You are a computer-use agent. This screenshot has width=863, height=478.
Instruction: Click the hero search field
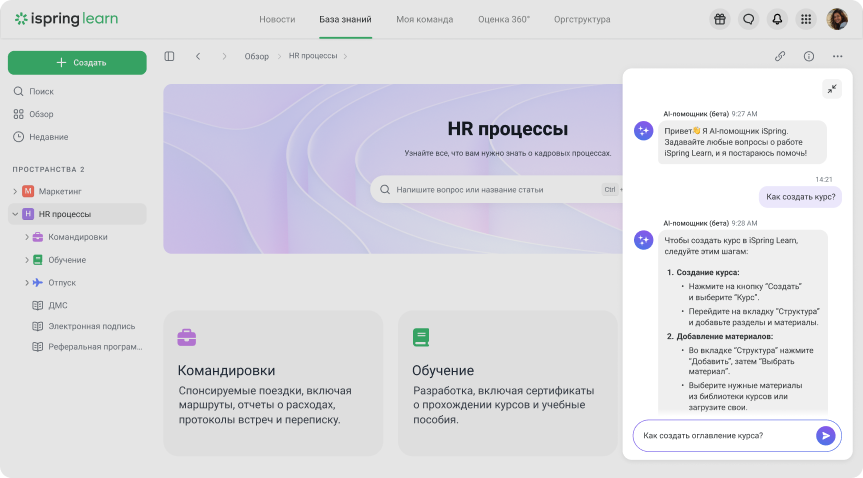click(x=496, y=189)
